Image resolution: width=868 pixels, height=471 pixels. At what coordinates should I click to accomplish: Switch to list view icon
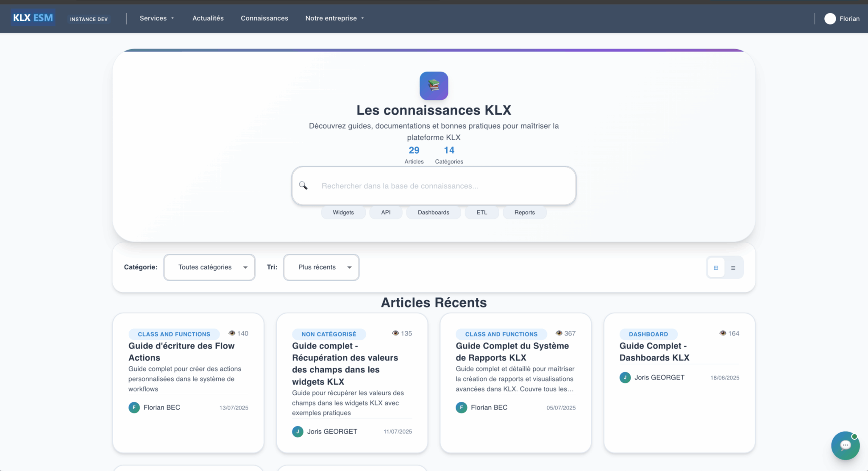(733, 267)
